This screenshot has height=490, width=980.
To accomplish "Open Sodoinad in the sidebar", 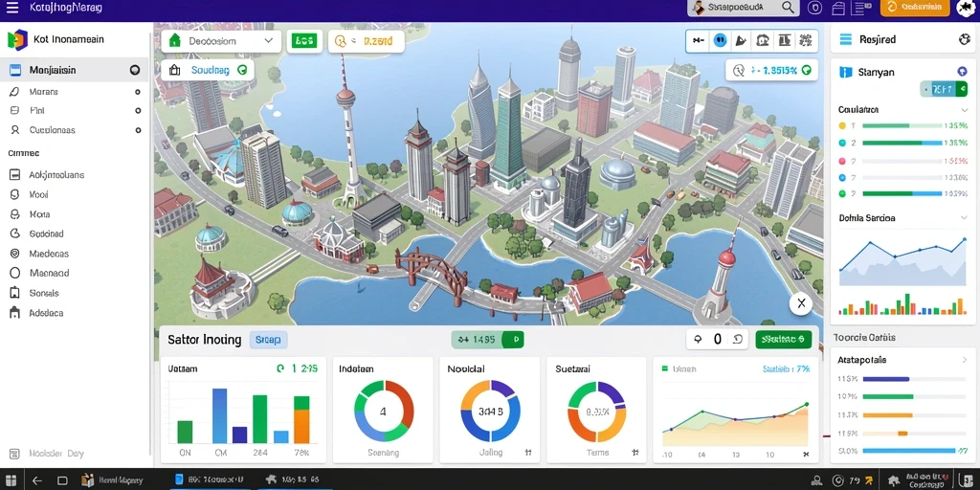I will pyautogui.click(x=46, y=234).
